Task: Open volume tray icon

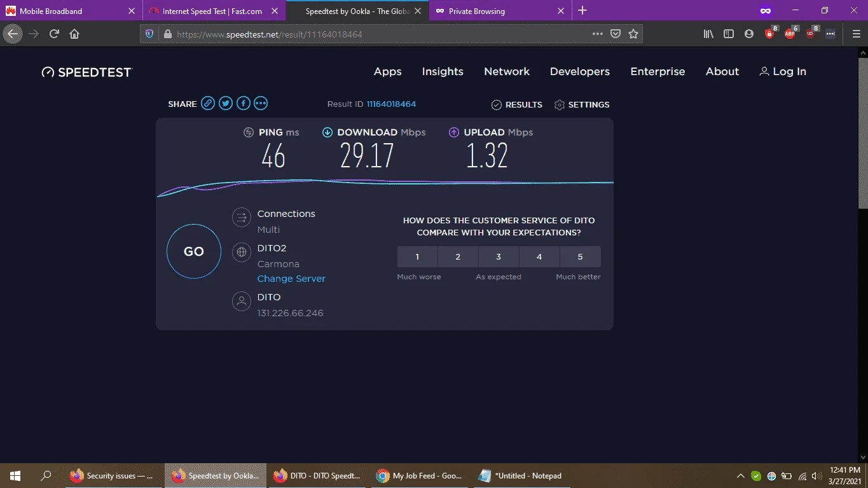Action: click(816, 476)
